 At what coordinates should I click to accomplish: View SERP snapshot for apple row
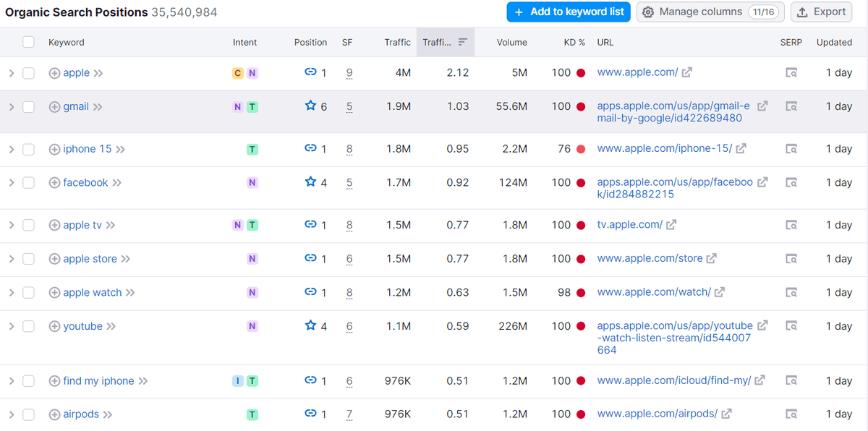[x=791, y=73]
